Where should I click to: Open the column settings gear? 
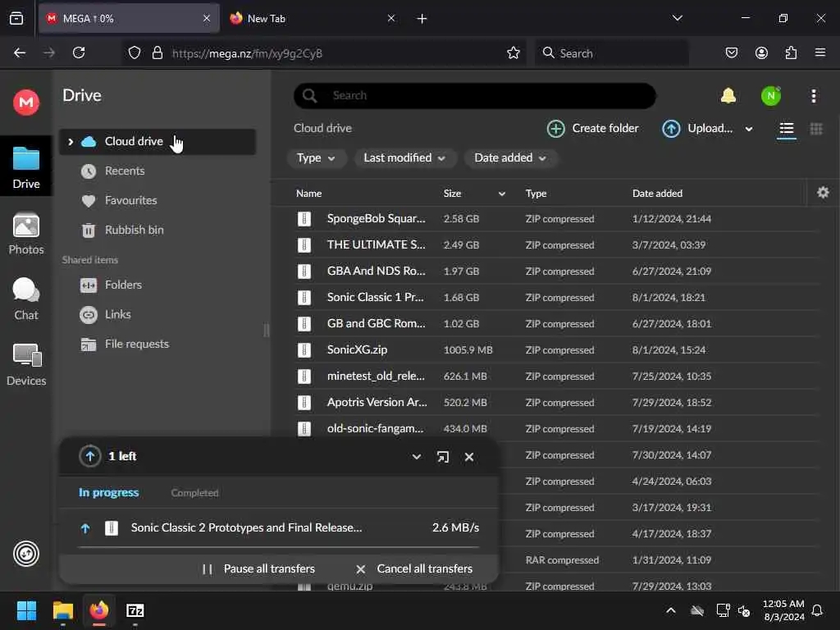(823, 192)
